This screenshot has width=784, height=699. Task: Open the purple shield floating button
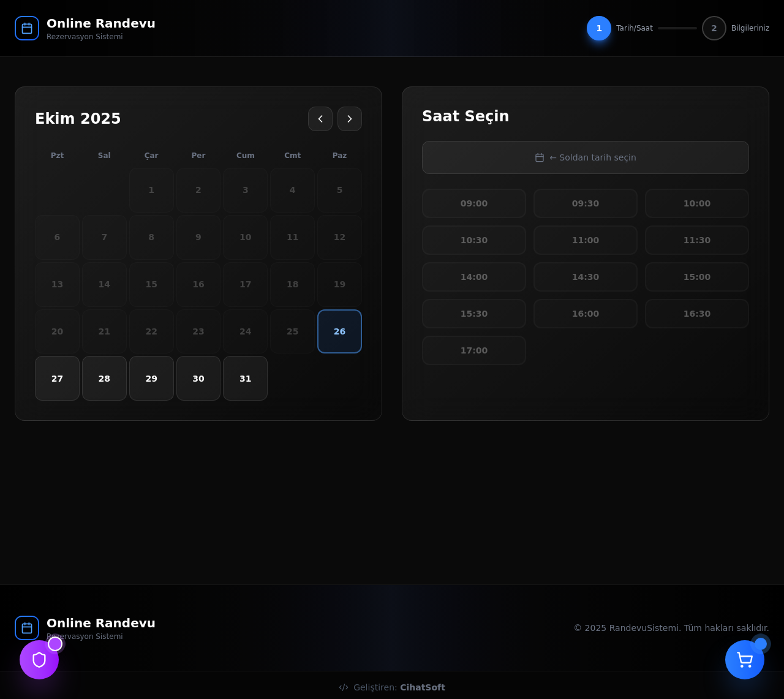[x=39, y=660]
